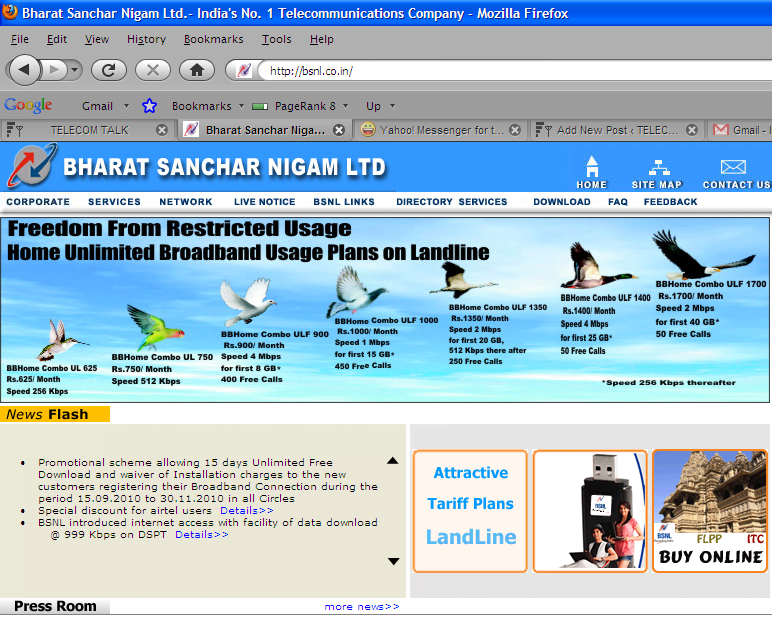772x619 pixels.
Task: Open the back/forward history dropdown arrow
Action: 74,70
